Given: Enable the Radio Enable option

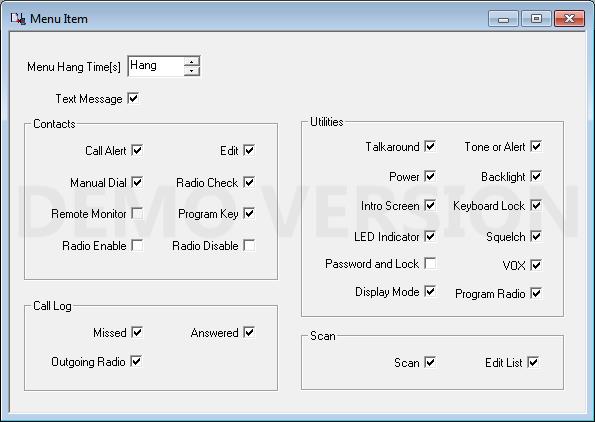Looking at the screenshot, I should pos(137,245).
